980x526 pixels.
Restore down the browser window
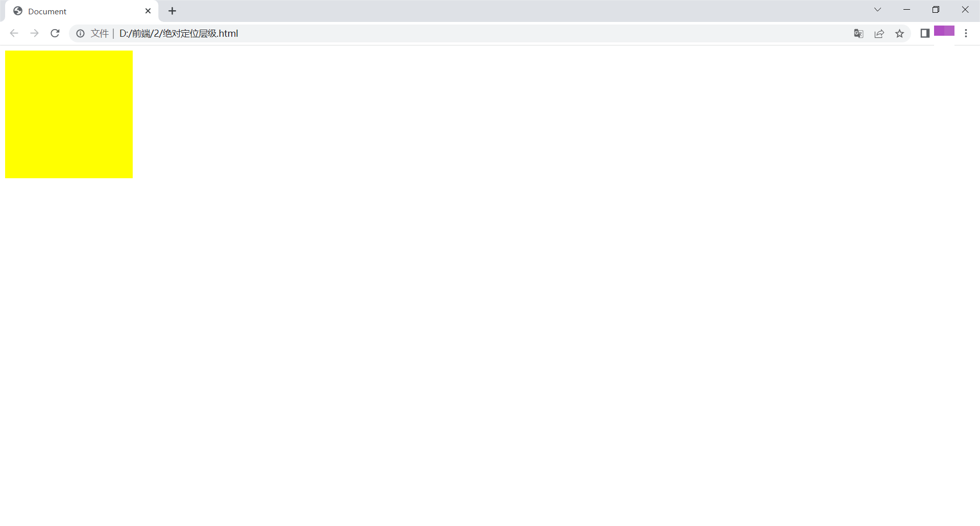click(936, 10)
